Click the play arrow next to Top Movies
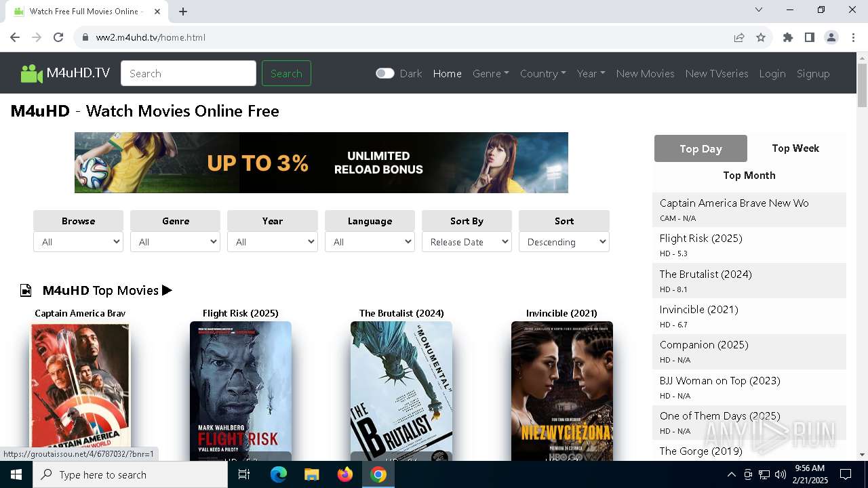868x488 pixels. coord(167,290)
